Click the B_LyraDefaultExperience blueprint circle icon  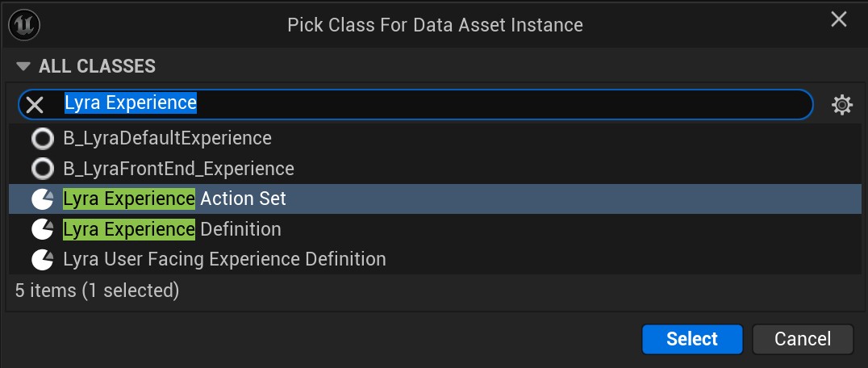pos(41,139)
